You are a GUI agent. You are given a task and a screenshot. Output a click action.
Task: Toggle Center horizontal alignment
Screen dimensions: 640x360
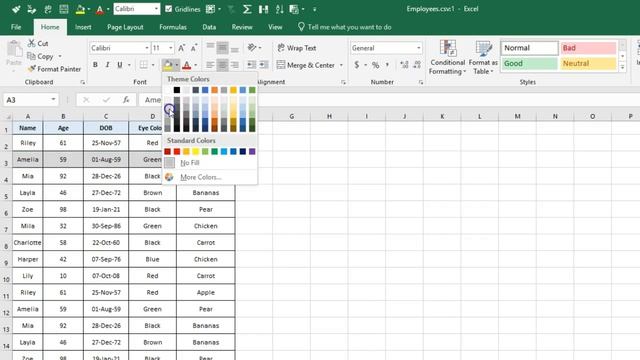pyautogui.click(x=222, y=64)
